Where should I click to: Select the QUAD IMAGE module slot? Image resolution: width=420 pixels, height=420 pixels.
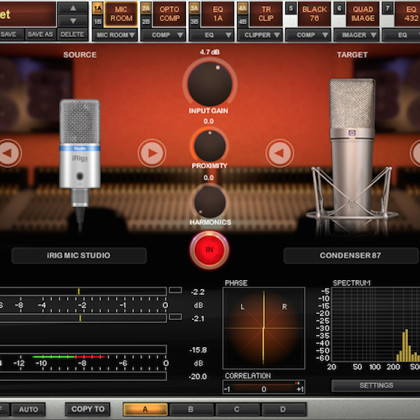coord(363,14)
